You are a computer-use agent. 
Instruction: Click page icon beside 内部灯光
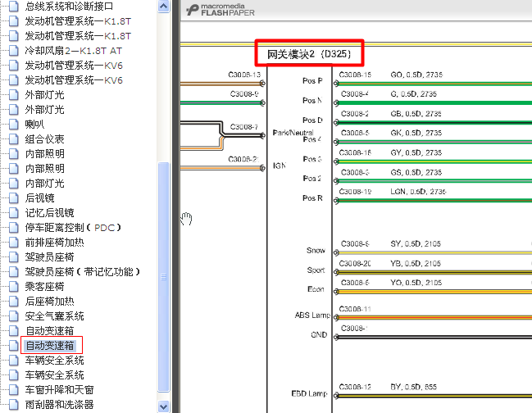coord(14,183)
